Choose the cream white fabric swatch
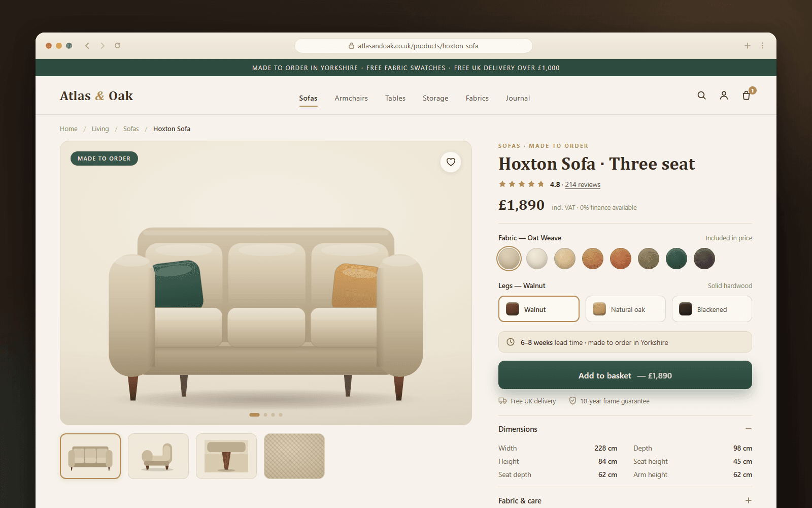The image size is (812, 508). tap(537, 259)
